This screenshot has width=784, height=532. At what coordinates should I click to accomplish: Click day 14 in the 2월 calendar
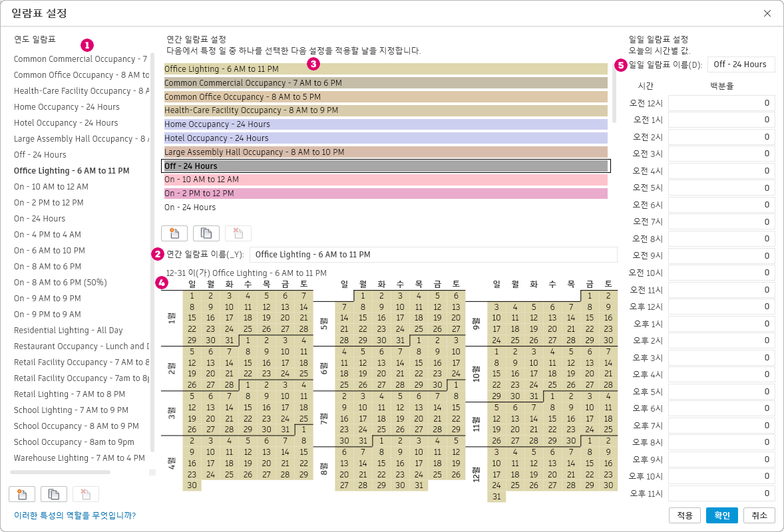point(229,362)
